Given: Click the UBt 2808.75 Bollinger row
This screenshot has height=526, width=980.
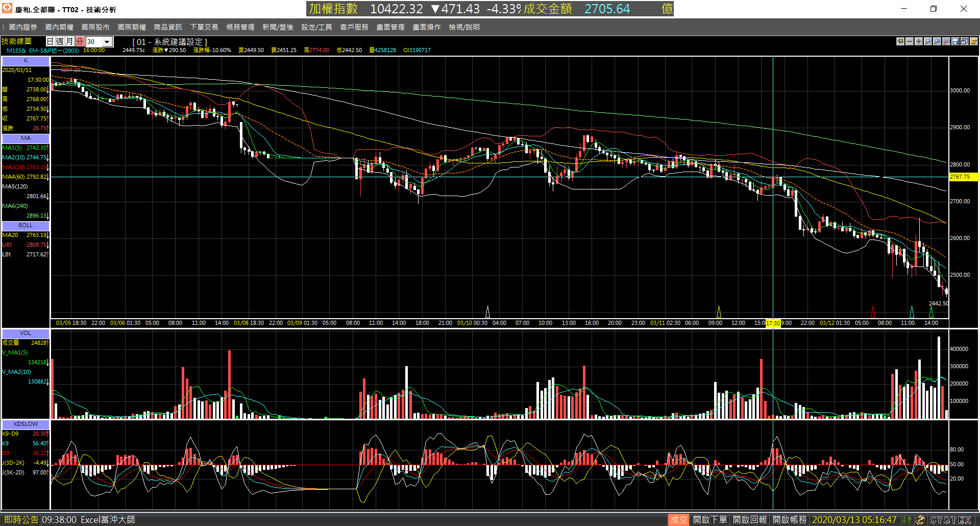Looking at the screenshot, I should click(26, 245).
